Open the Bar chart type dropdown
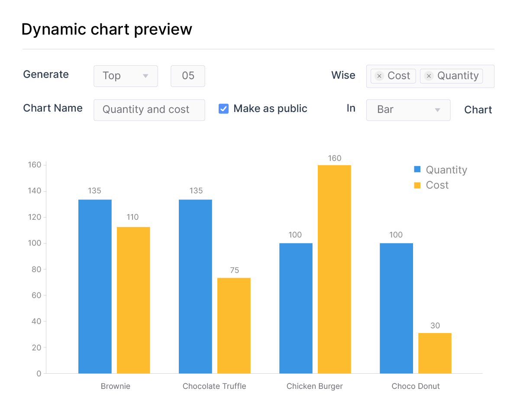Image resolution: width=520 pixels, height=420 pixels. click(x=408, y=110)
